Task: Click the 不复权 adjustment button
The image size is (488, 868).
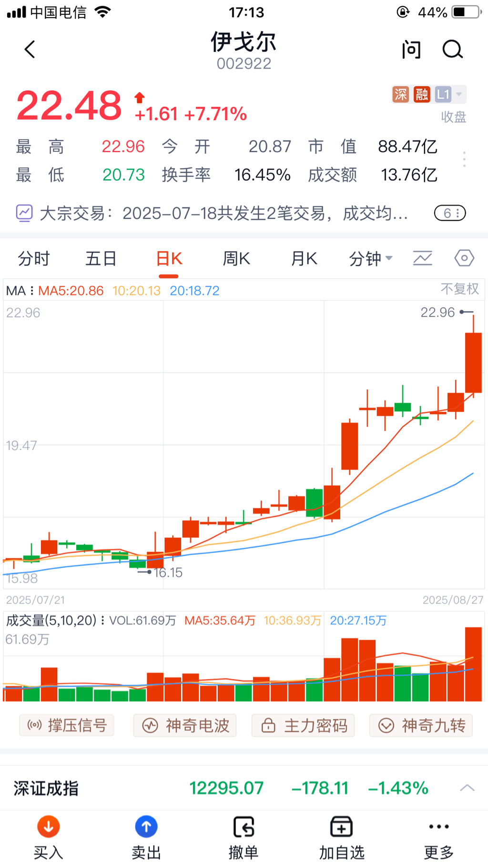Action: coord(459,289)
